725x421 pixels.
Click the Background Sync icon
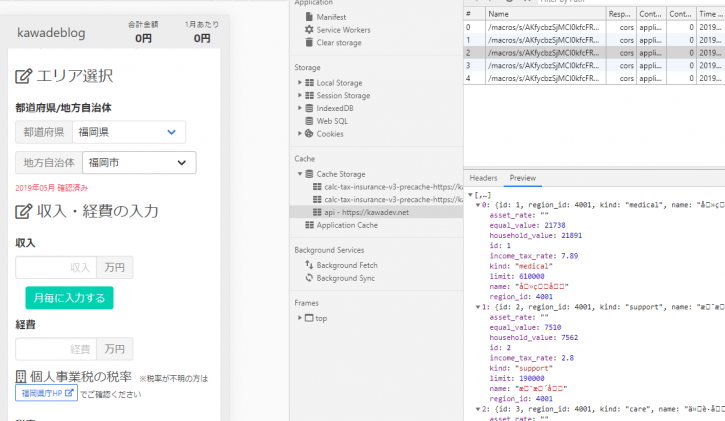309,278
